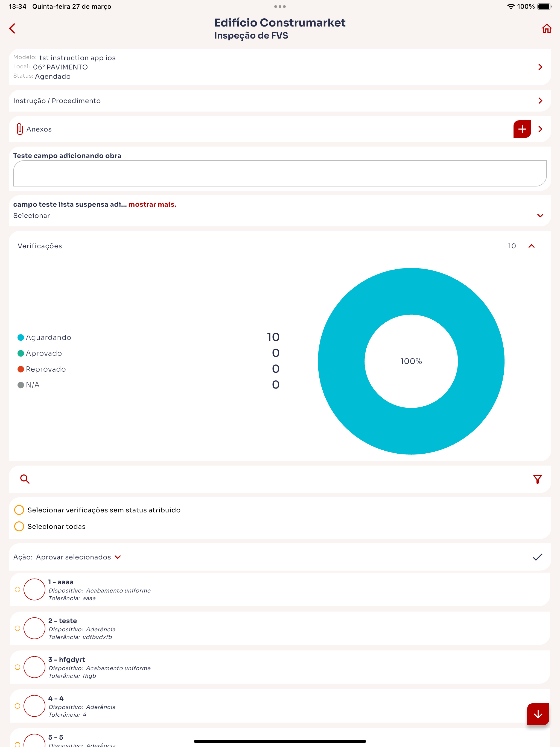The image size is (560, 747).
Task: Click Tolerância: vdfbvdxfb text
Action: coord(80,637)
